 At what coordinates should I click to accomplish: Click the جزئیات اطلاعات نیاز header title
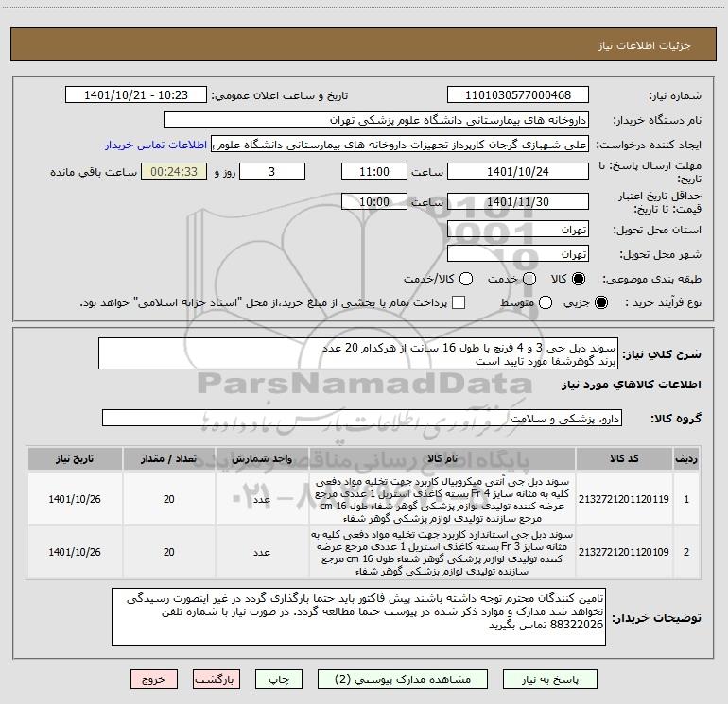pyautogui.click(x=645, y=45)
